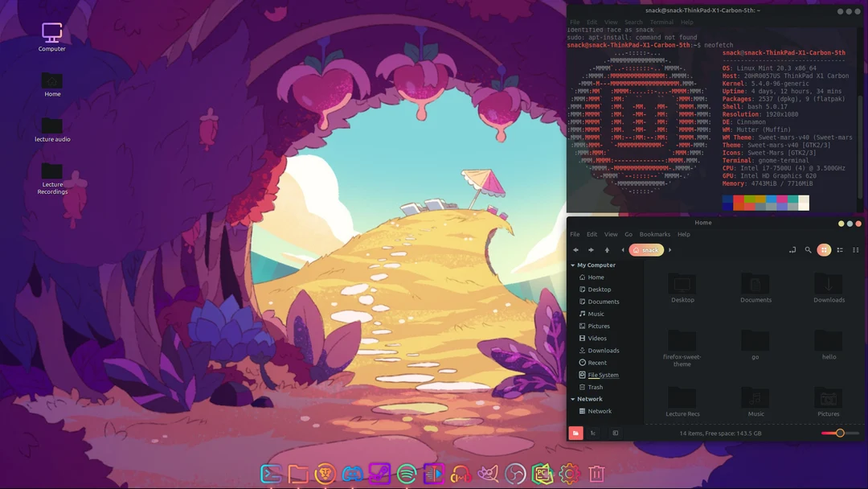Viewport: 868px width, 489px height.
Task: Click the up arrow to go to parent folder
Action: tap(608, 250)
